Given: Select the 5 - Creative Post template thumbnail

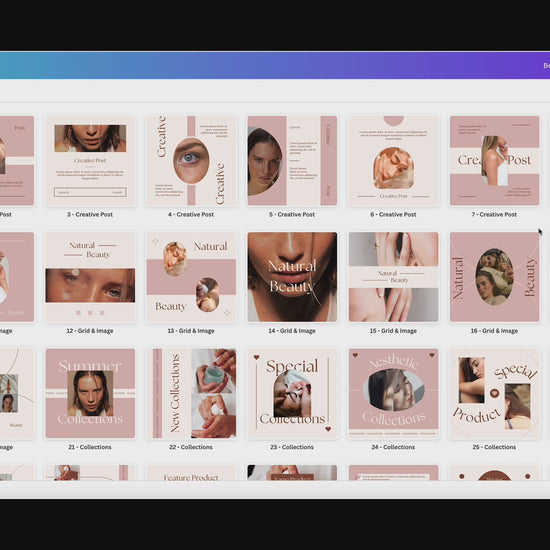Looking at the screenshot, I should pyautogui.click(x=292, y=161).
